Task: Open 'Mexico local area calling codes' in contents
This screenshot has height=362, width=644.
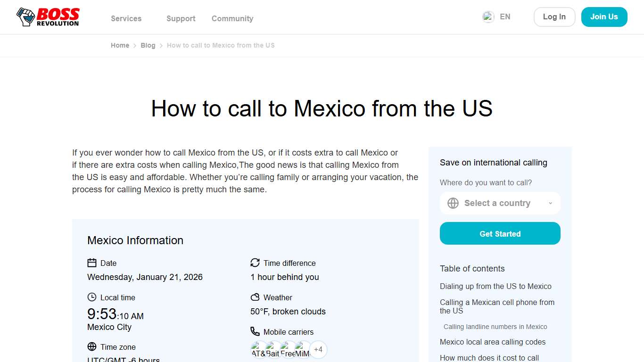Action: [492, 342]
